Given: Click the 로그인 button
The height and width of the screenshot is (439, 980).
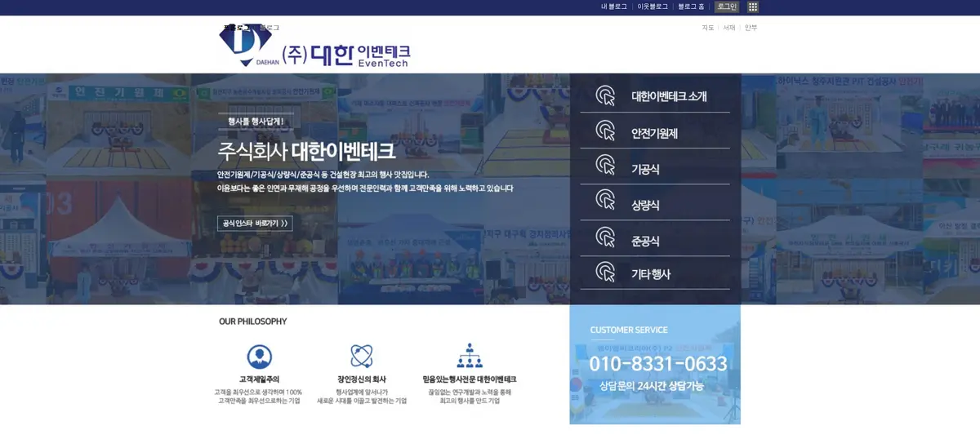Looking at the screenshot, I should (x=727, y=7).
